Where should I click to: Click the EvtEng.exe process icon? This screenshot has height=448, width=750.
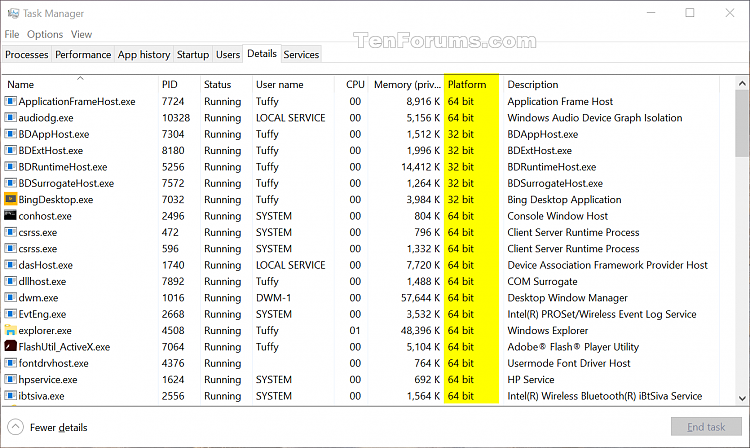(x=10, y=314)
